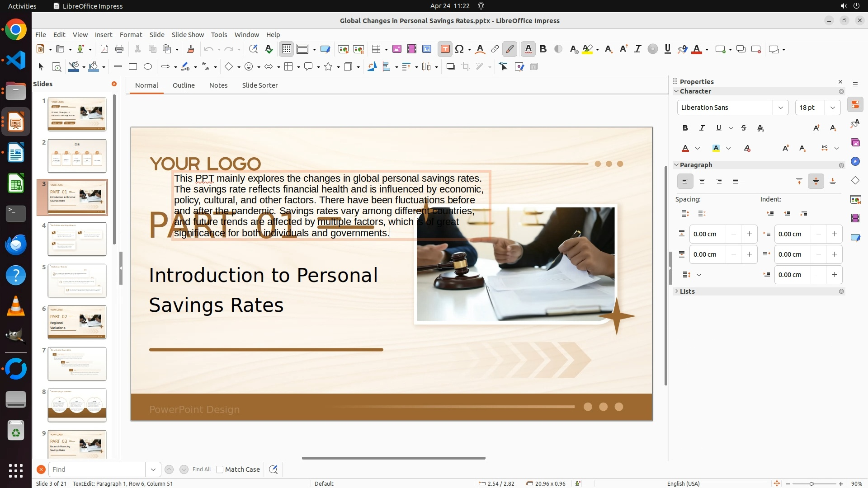Viewport: 868px width, 488px height.
Task: Open the Insert Special Character icon
Action: tap(460, 49)
